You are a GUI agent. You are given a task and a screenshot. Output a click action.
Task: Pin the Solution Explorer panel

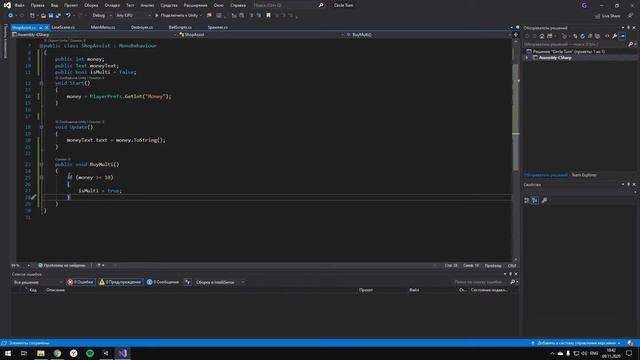coord(628,28)
